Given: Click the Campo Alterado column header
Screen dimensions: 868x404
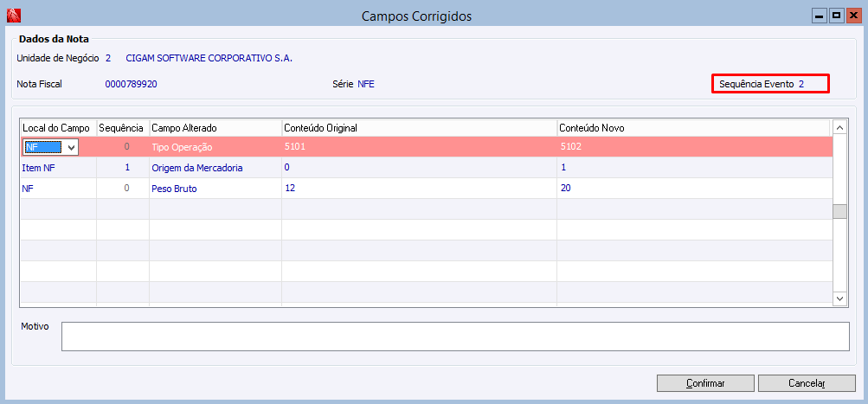Looking at the screenshot, I should 215,128.
